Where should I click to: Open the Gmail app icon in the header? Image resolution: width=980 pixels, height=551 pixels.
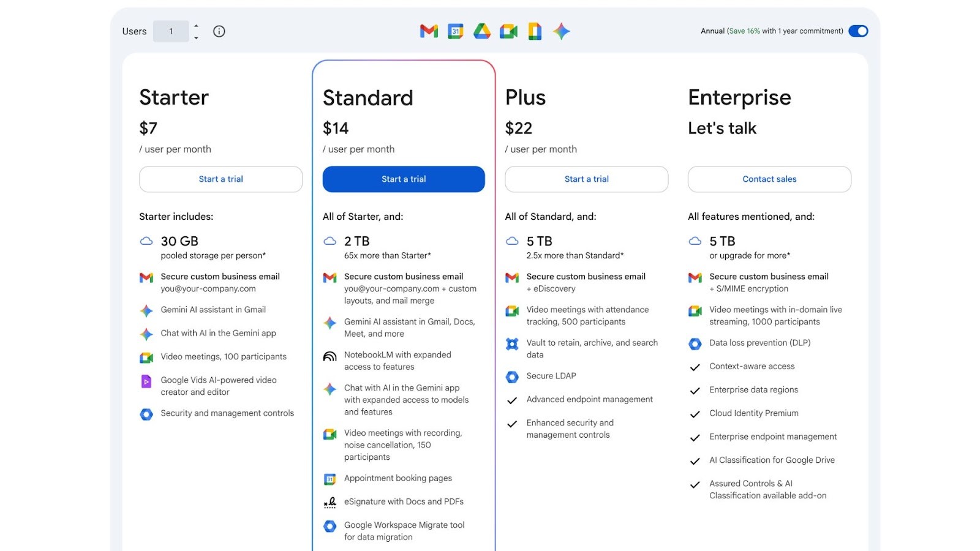click(428, 31)
